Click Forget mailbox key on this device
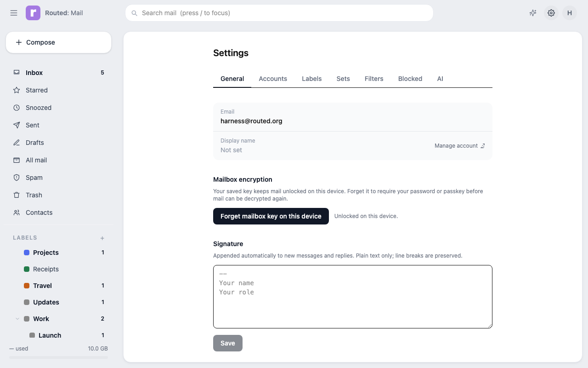 coord(271,216)
